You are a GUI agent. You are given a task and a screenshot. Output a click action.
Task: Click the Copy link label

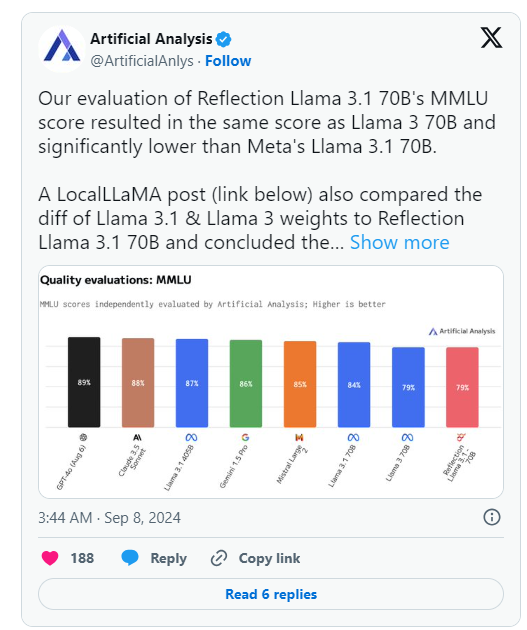click(269, 558)
